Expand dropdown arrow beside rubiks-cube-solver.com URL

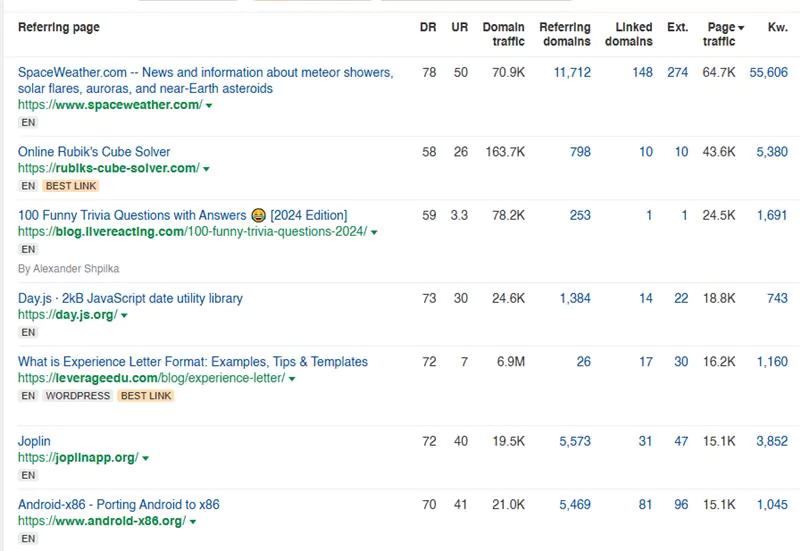[x=206, y=169]
